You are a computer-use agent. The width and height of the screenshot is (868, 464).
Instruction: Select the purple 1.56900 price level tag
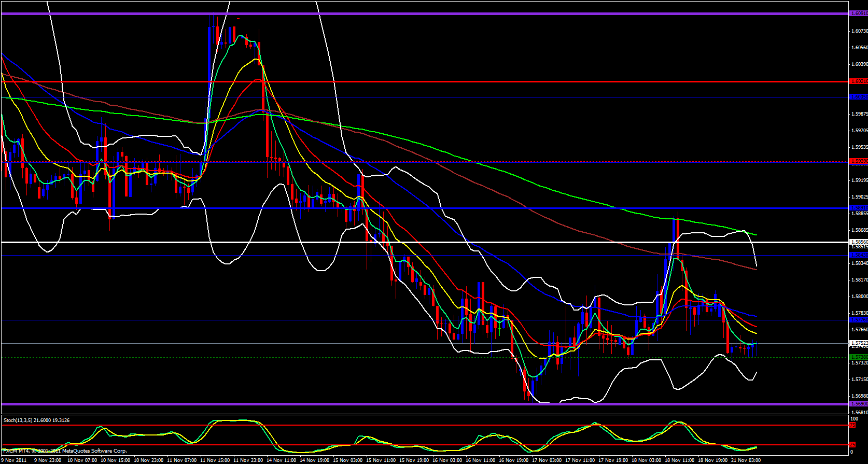click(858, 404)
